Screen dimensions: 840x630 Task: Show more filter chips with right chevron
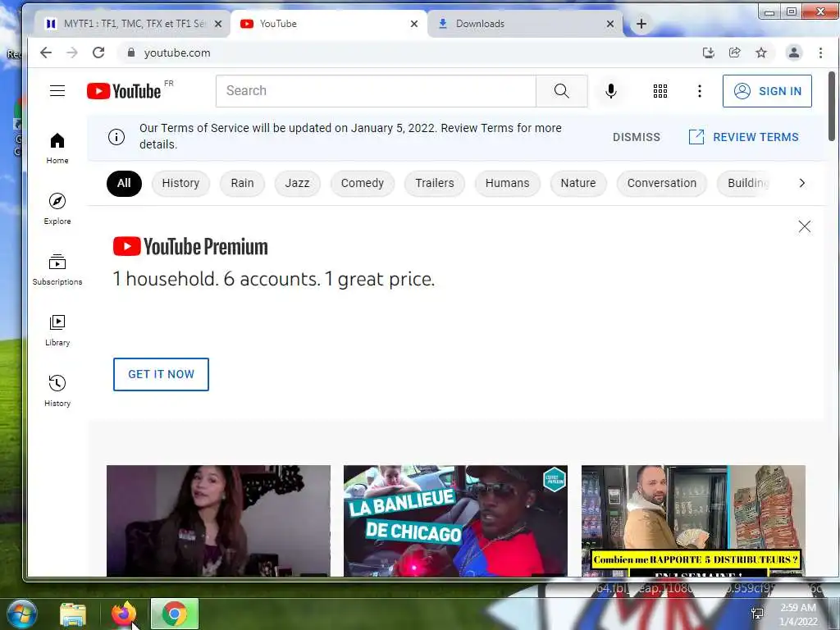(801, 183)
